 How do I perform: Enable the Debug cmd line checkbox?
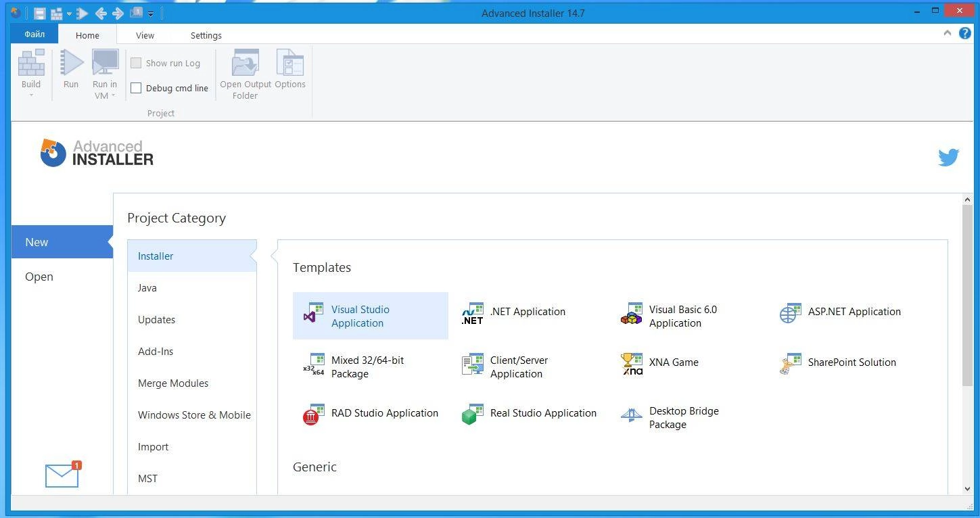click(x=136, y=88)
